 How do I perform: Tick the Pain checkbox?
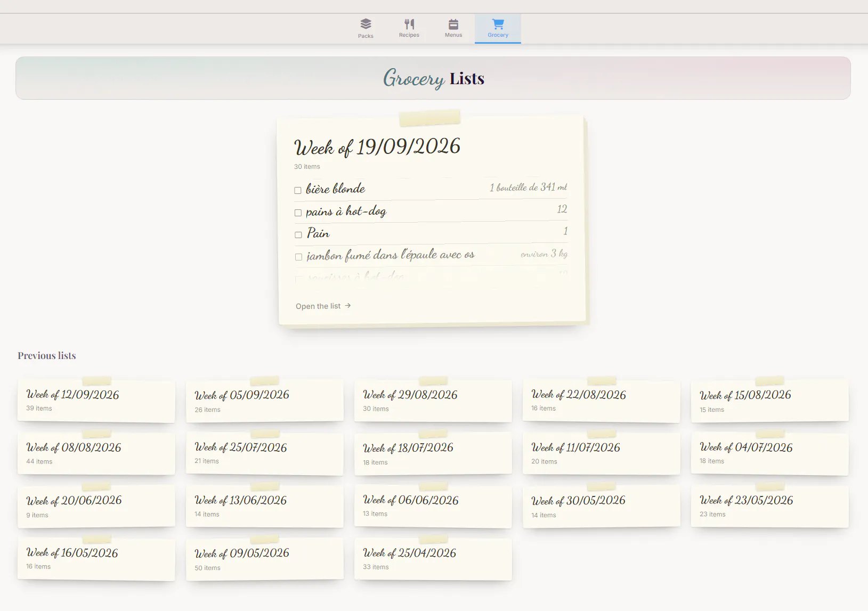[x=298, y=235]
